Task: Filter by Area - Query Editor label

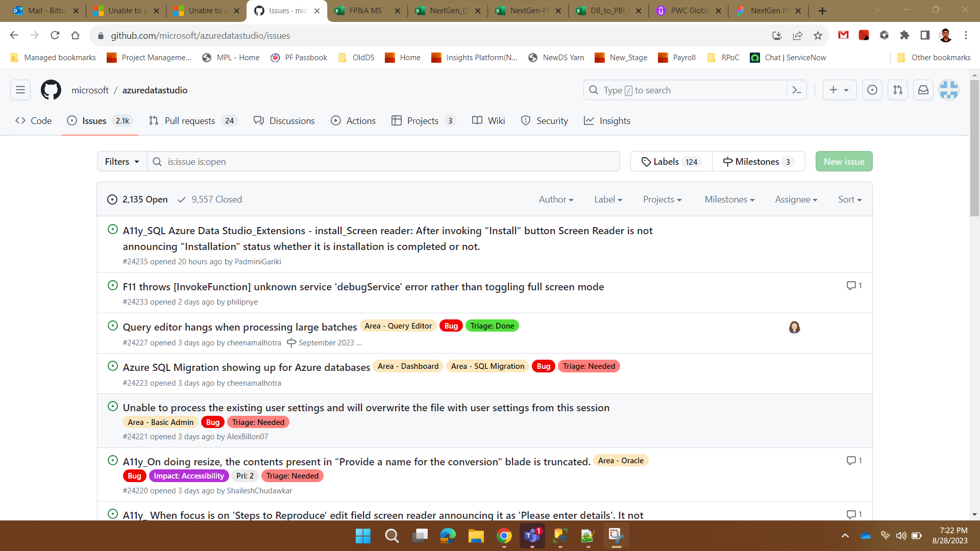Action: click(x=398, y=326)
